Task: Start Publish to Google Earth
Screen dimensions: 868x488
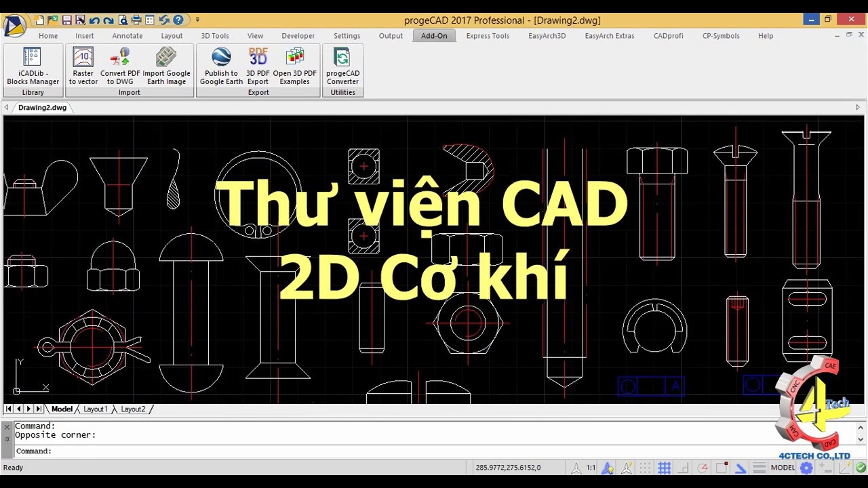Action: (221, 66)
